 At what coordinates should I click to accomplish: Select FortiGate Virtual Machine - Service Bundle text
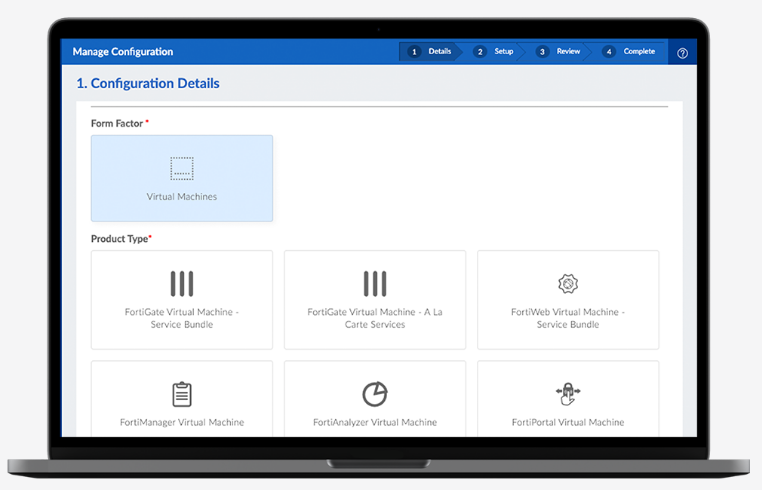pyautogui.click(x=182, y=318)
